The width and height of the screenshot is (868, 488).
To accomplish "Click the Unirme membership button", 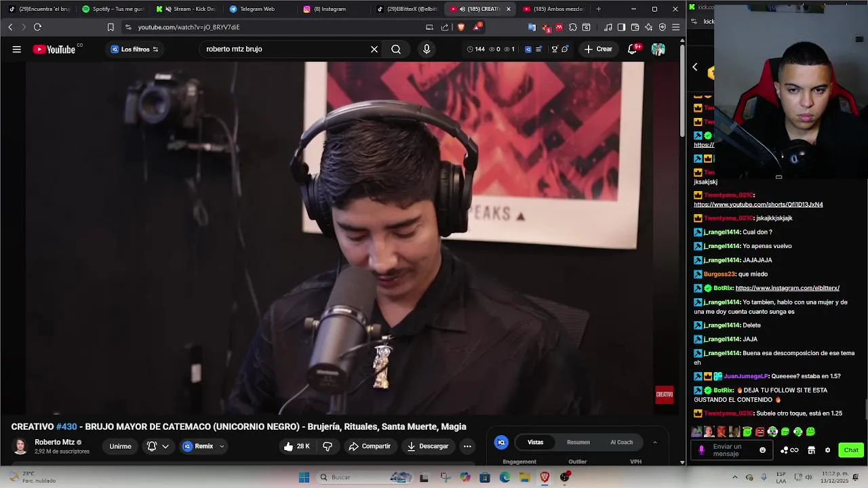I will click(x=121, y=446).
